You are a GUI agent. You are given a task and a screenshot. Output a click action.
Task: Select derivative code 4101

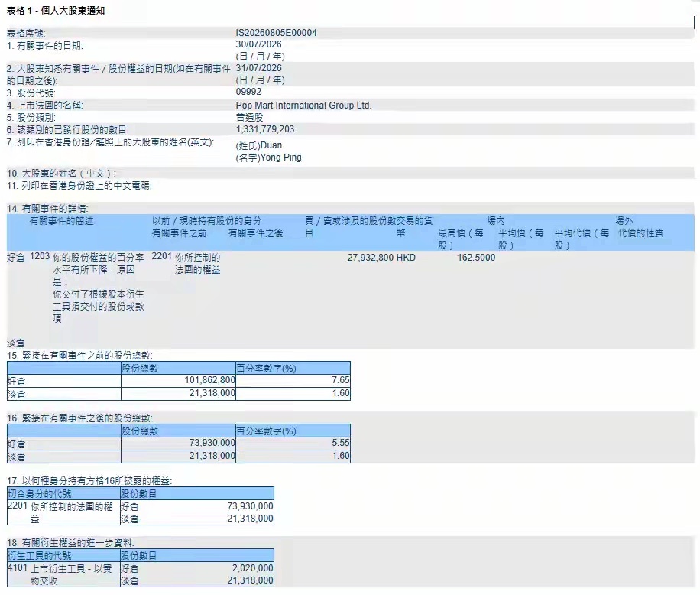coord(18,567)
